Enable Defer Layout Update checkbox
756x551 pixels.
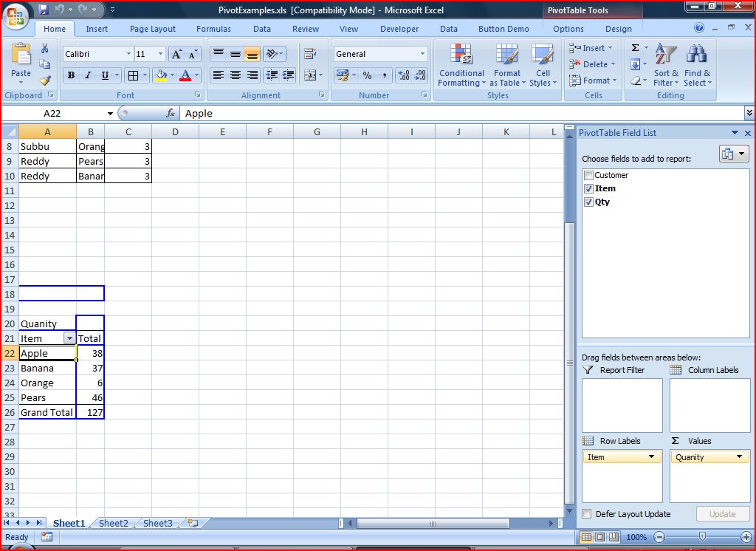[587, 514]
